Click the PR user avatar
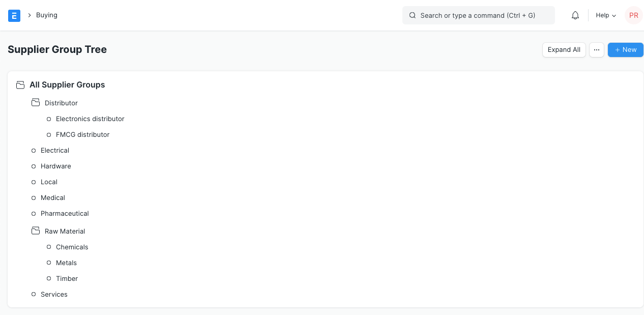 (x=633, y=15)
